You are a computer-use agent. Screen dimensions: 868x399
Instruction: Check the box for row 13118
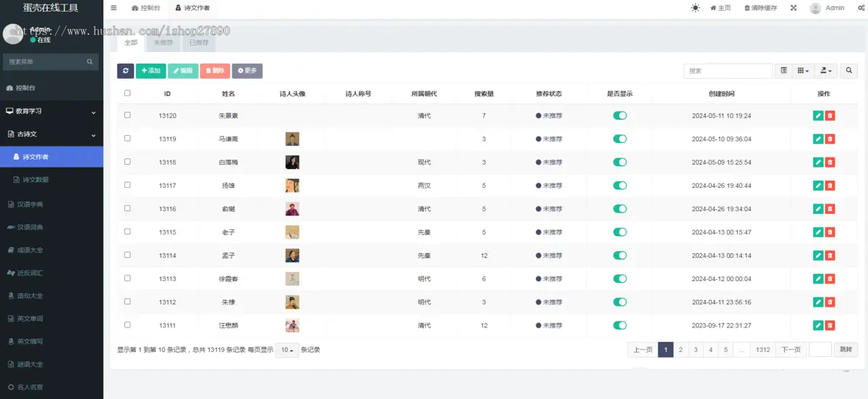(x=127, y=162)
